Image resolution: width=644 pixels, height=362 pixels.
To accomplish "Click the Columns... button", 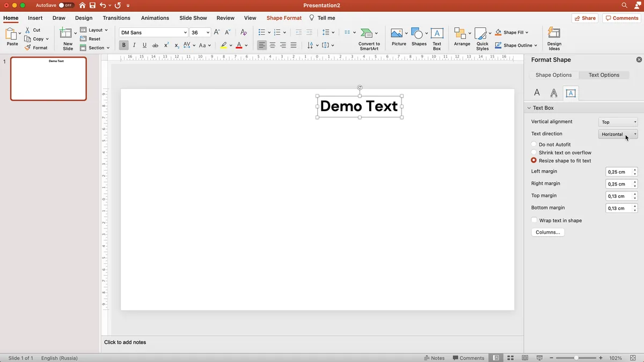I will point(547,232).
